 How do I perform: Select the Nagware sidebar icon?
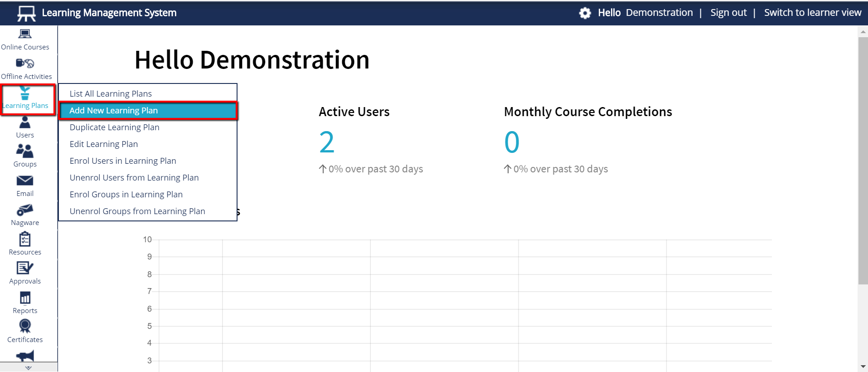25,210
